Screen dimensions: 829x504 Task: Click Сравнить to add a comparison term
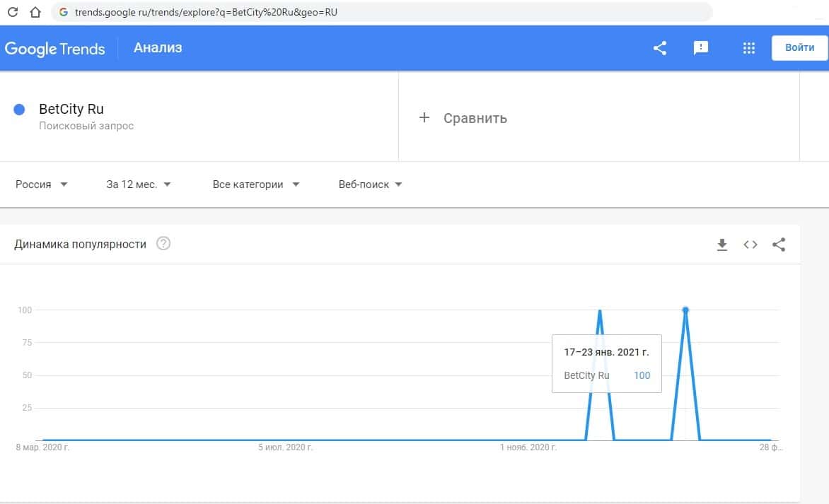point(464,118)
